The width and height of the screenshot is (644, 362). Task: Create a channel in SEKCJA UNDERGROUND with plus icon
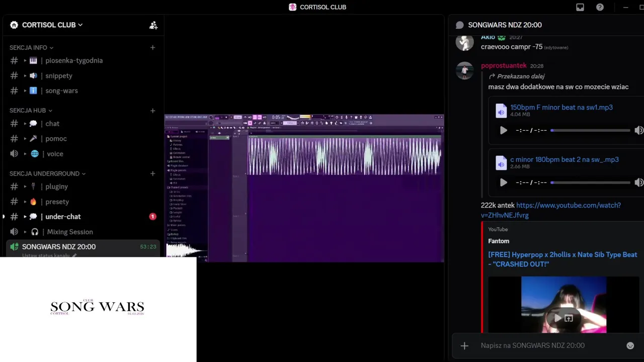(152, 173)
